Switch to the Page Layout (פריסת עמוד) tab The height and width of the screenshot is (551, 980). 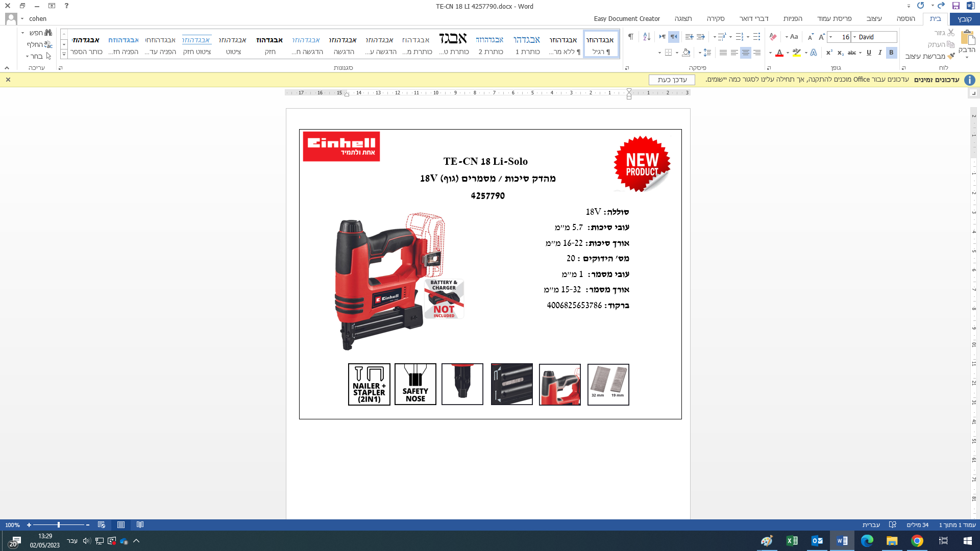(x=834, y=19)
